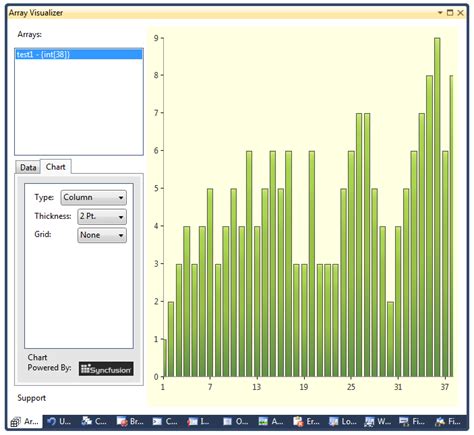Image resolution: width=474 pixels, height=435 pixels.
Task: Switch to the O... output tab
Action: tap(236, 422)
